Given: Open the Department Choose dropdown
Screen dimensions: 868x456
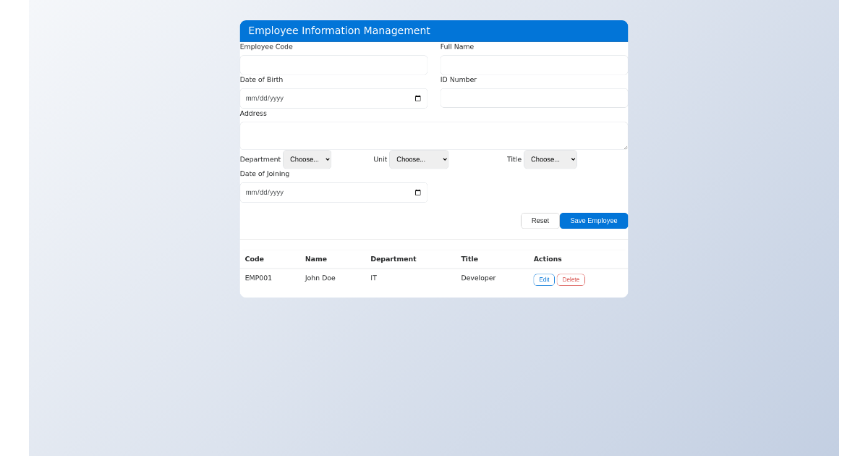Looking at the screenshot, I should 307,159.
